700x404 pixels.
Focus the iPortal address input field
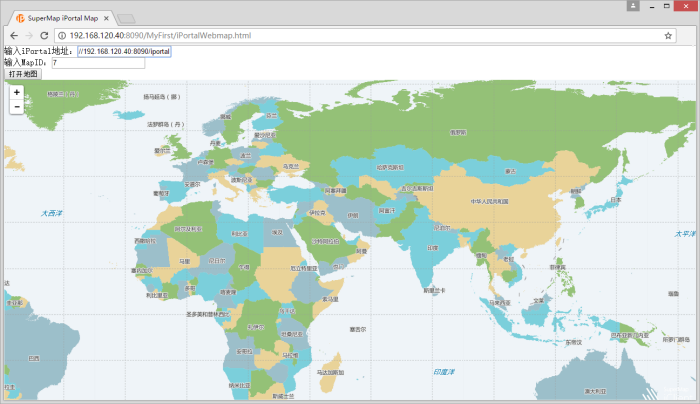pos(124,50)
